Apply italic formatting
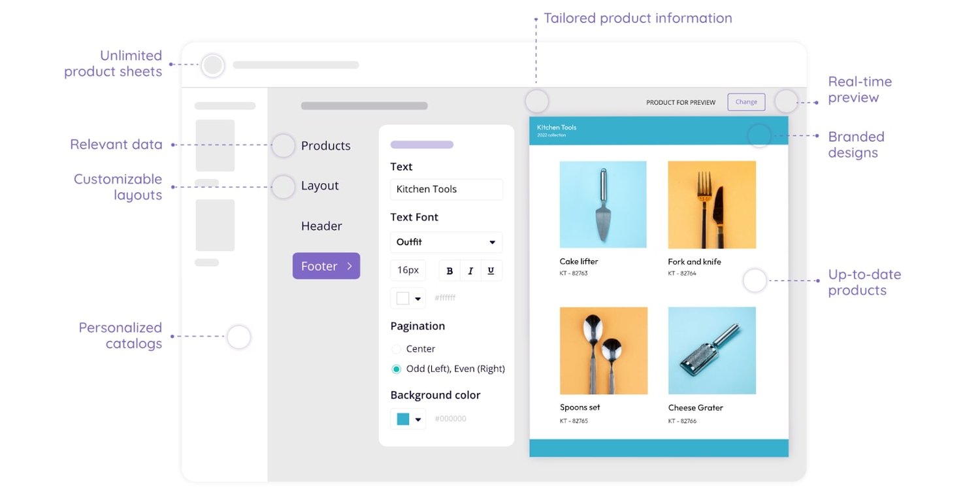Screen dimensions: 980x504 [x=470, y=270]
